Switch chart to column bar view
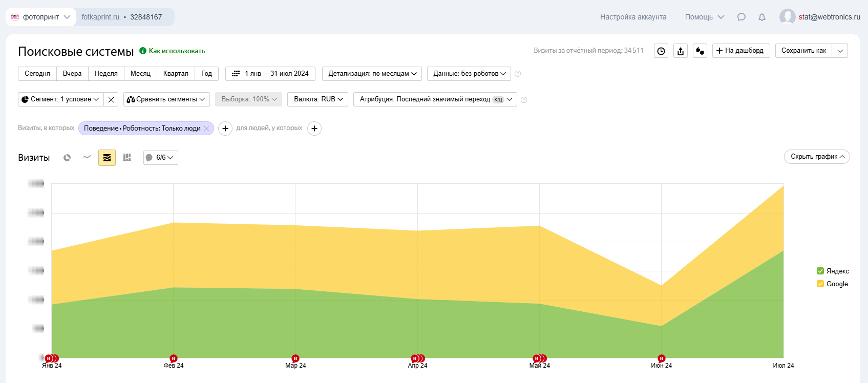 [x=127, y=158]
